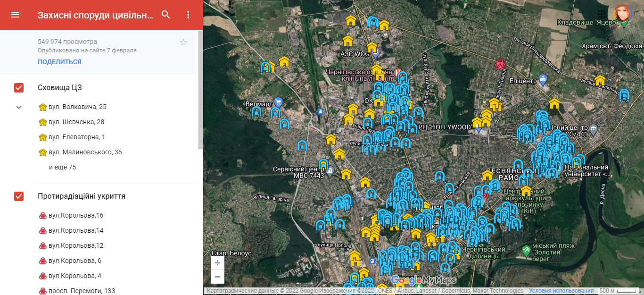Screen dimensions: 644x295
Task: Click the blue shelter marker left of Велмарт
Action: (256, 112)
